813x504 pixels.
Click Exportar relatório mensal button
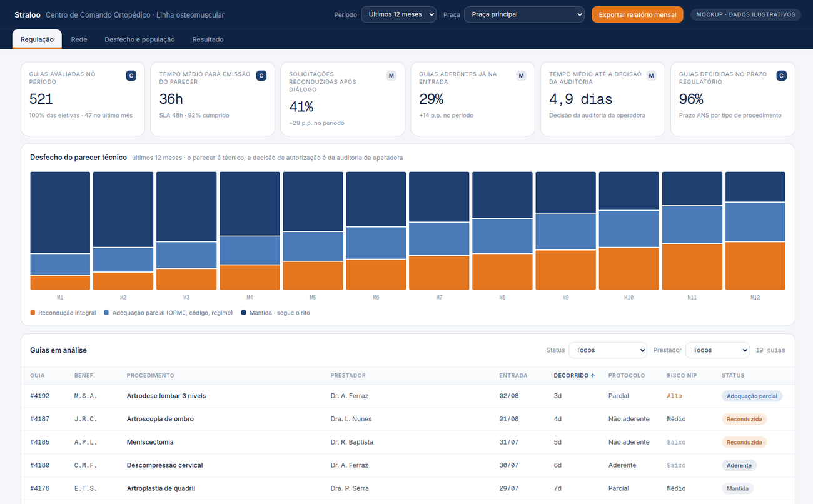[x=637, y=14]
